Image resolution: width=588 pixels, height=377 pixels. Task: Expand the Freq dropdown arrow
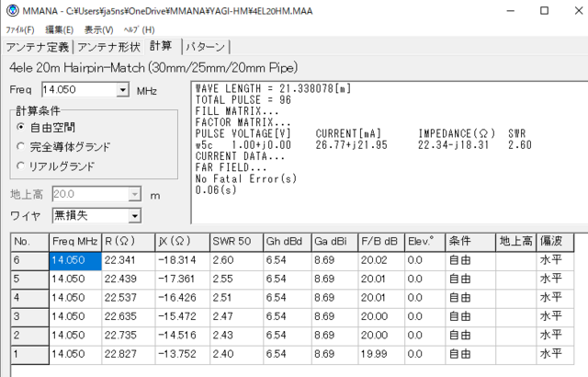[123, 90]
